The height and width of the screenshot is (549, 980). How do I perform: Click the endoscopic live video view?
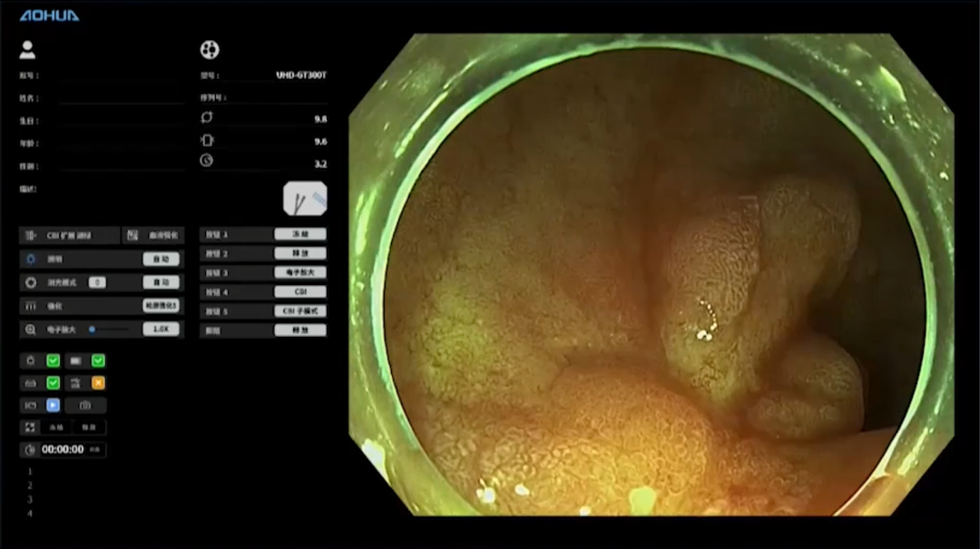point(652,274)
